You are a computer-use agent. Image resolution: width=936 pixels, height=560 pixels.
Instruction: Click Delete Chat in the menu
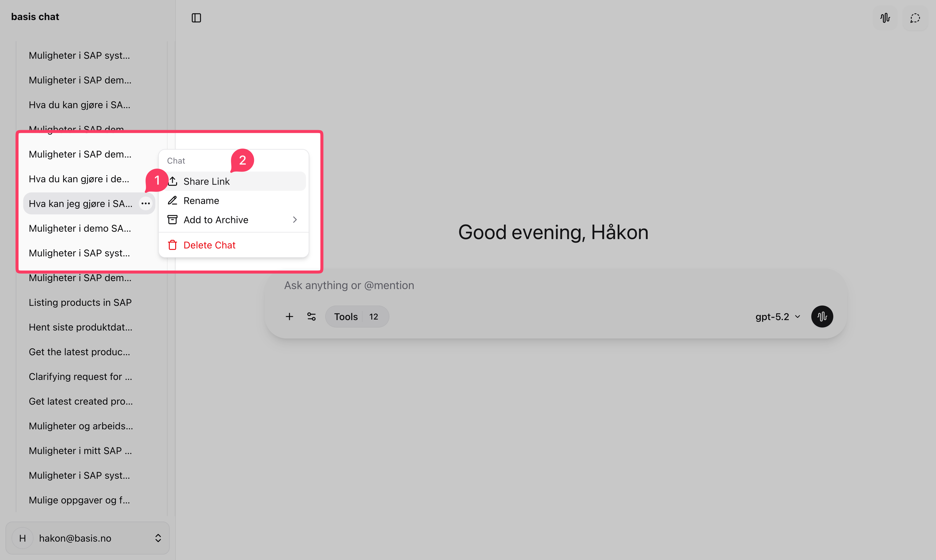[210, 245]
